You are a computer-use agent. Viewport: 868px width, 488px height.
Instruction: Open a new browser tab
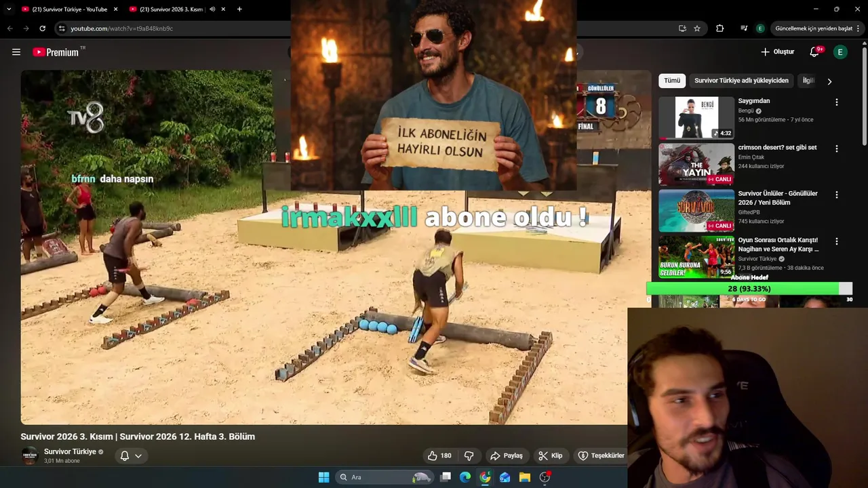(x=239, y=9)
